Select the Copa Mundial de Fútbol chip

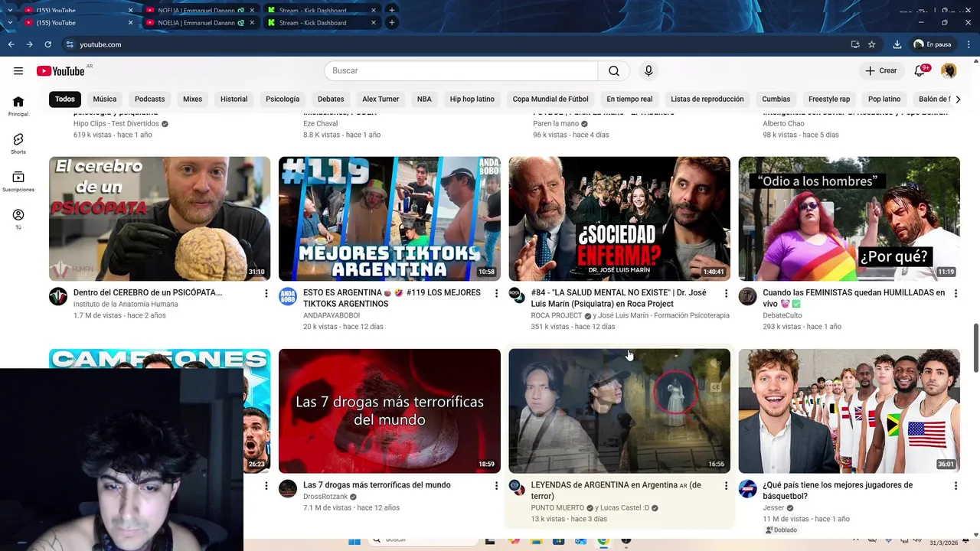tap(550, 99)
